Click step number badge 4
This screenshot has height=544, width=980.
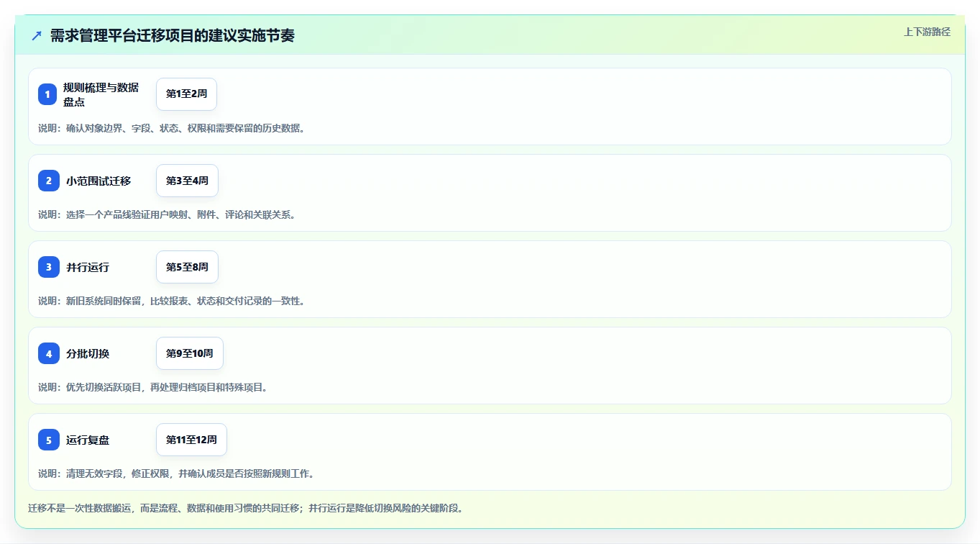[48, 353]
